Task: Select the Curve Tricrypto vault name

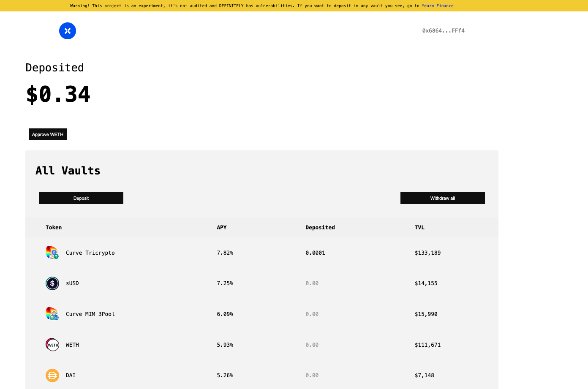Action: point(90,253)
